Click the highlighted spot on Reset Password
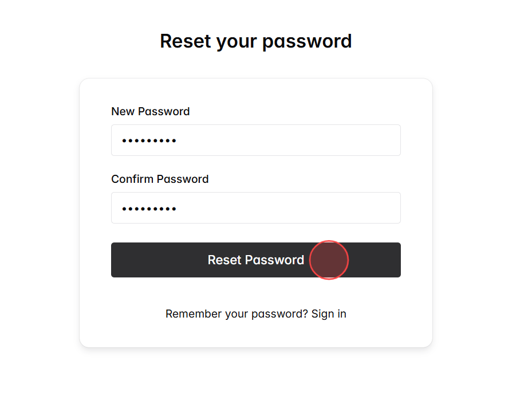The height and width of the screenshot is (411, 532). point(329,260)
